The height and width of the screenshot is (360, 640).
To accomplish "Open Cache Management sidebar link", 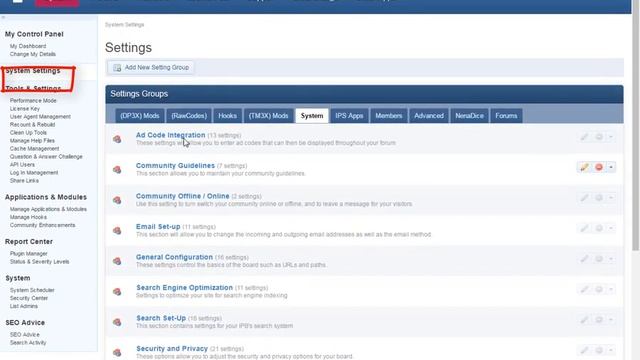I will point(34,149).
